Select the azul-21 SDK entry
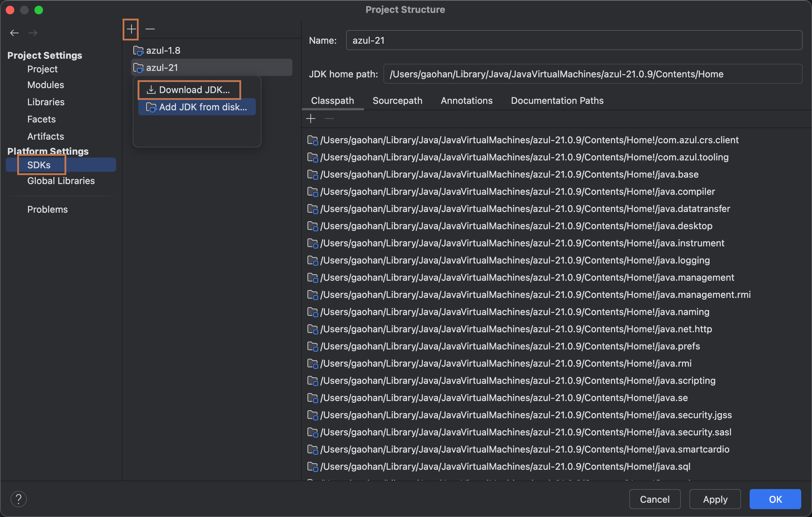 coord(162,68)
